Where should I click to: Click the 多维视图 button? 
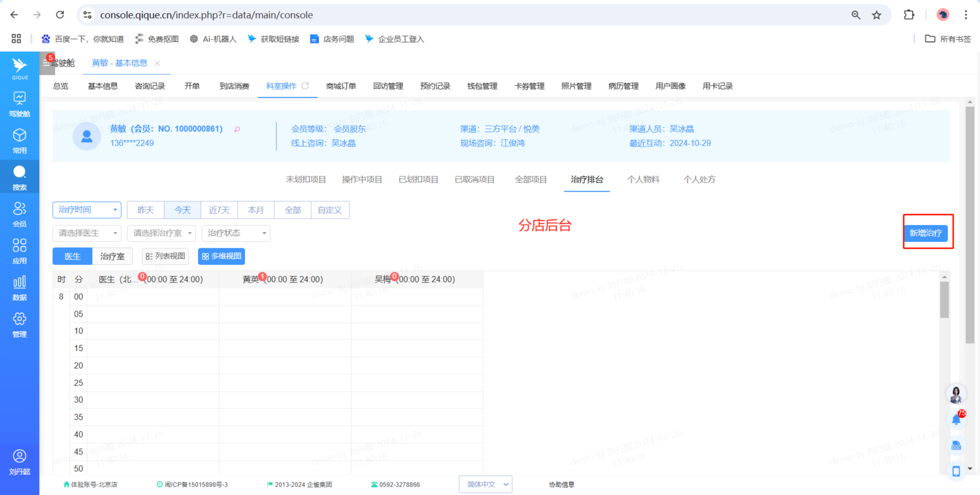pyautogui.click(x=221, y=256)
